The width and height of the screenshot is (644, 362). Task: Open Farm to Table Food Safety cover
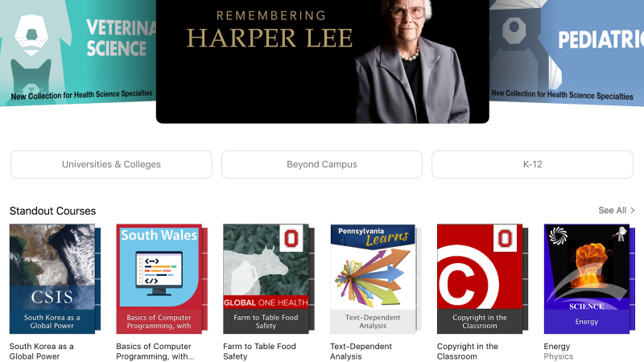coord(269,278)
